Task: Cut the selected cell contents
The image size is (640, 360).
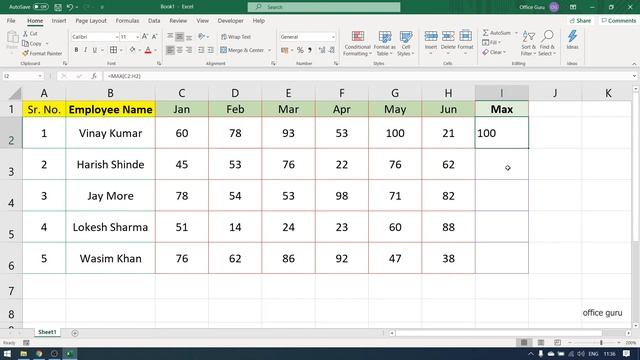Action: click(x=30, y=33)
